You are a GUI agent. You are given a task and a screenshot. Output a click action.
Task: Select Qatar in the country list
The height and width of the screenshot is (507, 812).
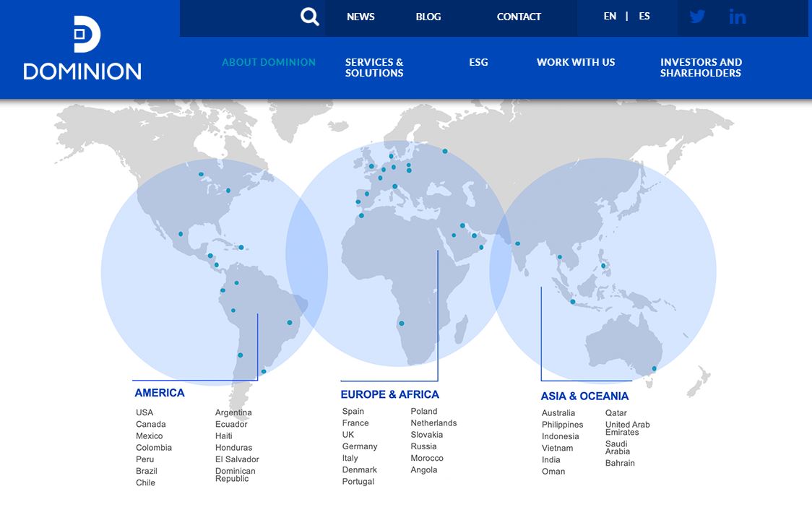616,412
